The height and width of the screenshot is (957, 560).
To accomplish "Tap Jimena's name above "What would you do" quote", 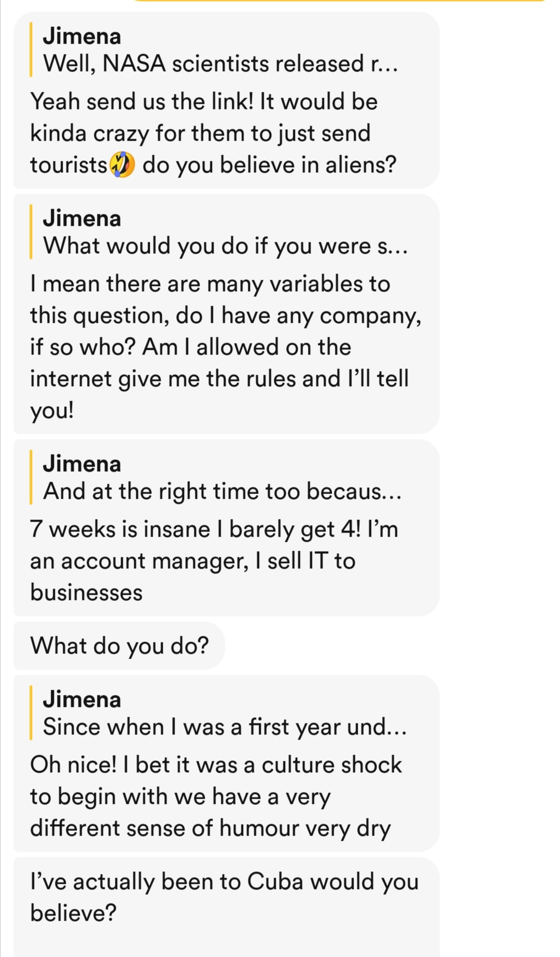I will tap(82, 218).
